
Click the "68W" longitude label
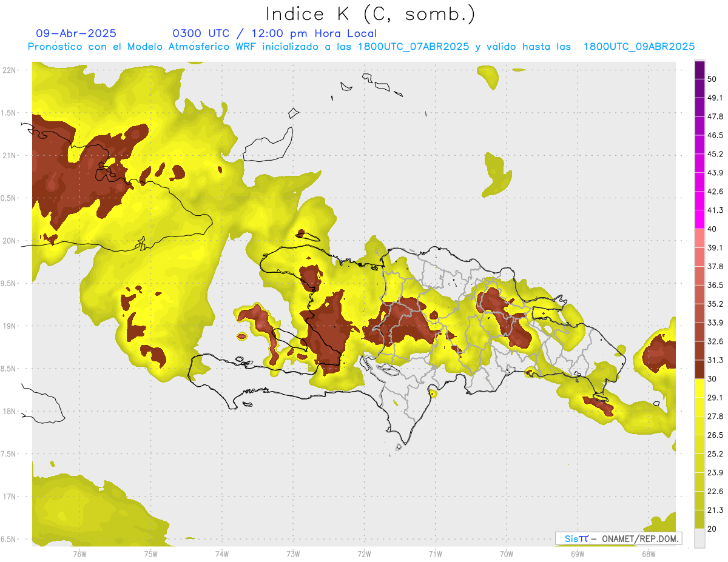[649, 554]
